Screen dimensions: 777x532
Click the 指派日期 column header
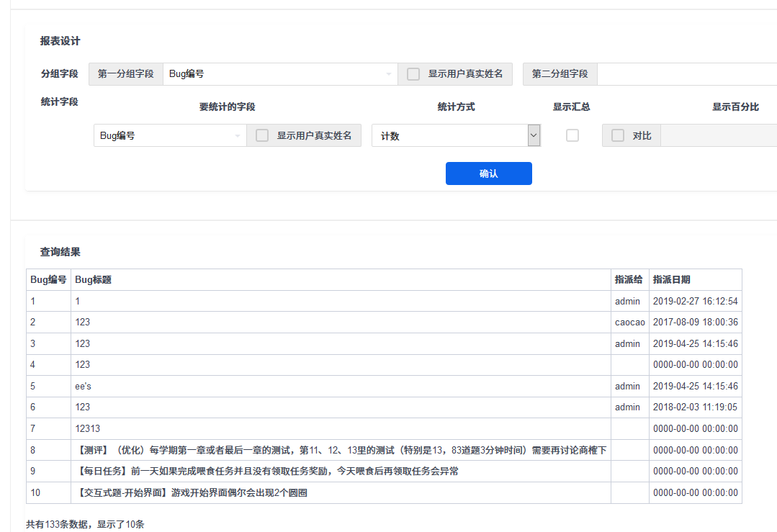(x=671, y=280)
